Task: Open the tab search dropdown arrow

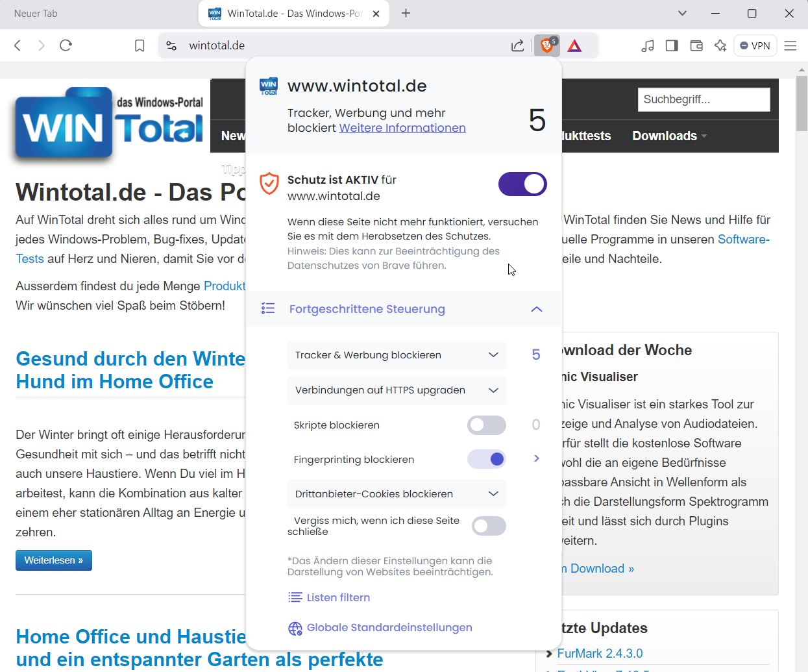Action: [x=682, y=13]
